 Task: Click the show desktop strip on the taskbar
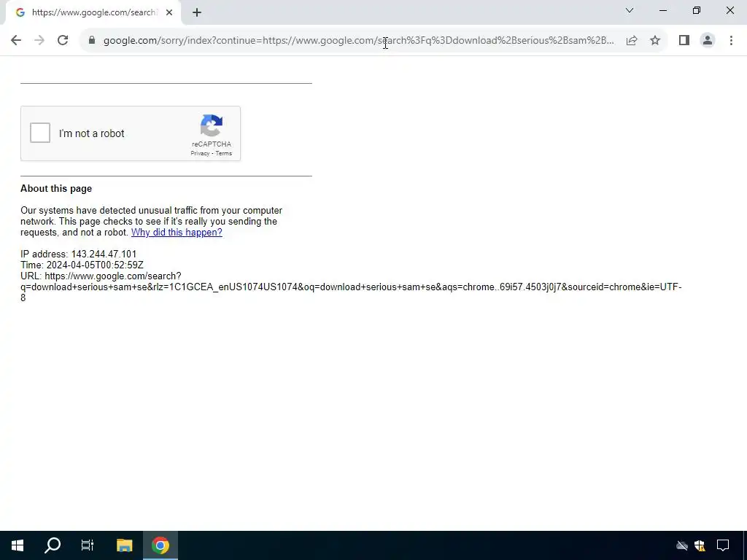(745, 545)
